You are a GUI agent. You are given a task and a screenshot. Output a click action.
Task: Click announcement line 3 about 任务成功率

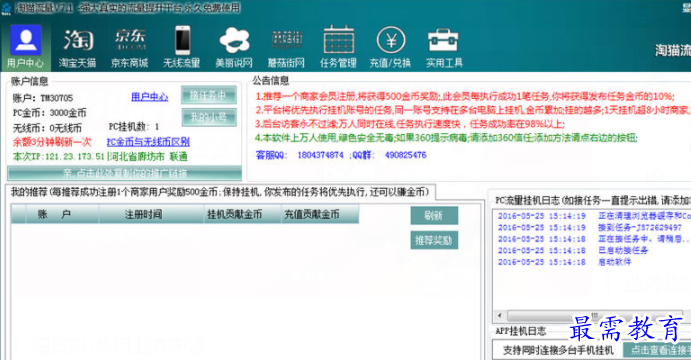click(410, 124)
